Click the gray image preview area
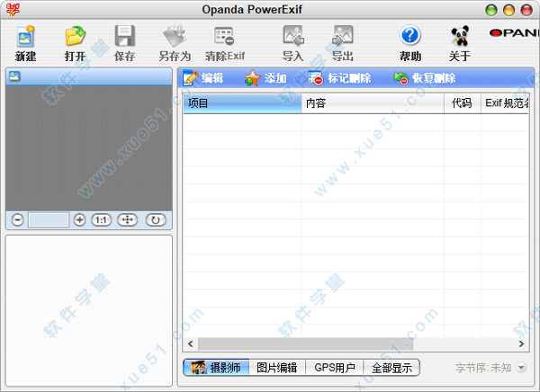The image size is (540, 392). click(x=89, y=148)
